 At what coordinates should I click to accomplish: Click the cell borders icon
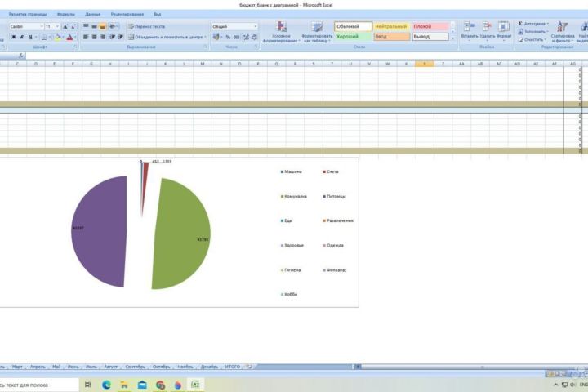coord(44,37)
